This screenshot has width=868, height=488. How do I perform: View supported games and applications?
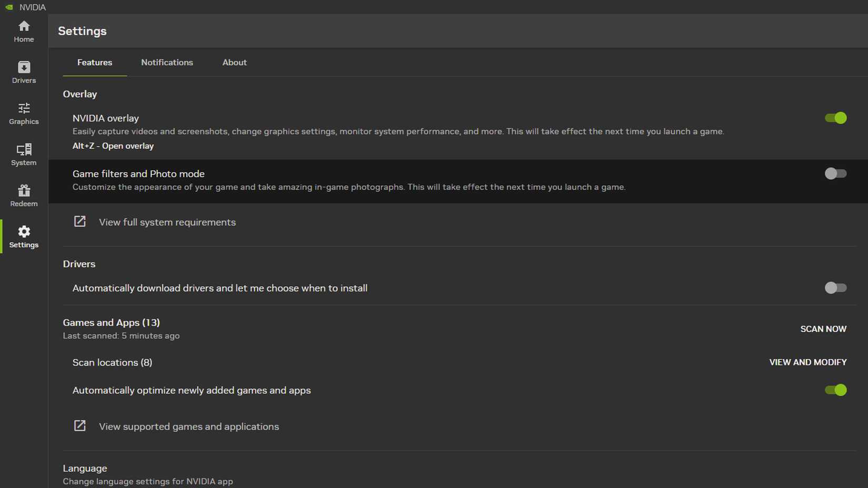188,426
